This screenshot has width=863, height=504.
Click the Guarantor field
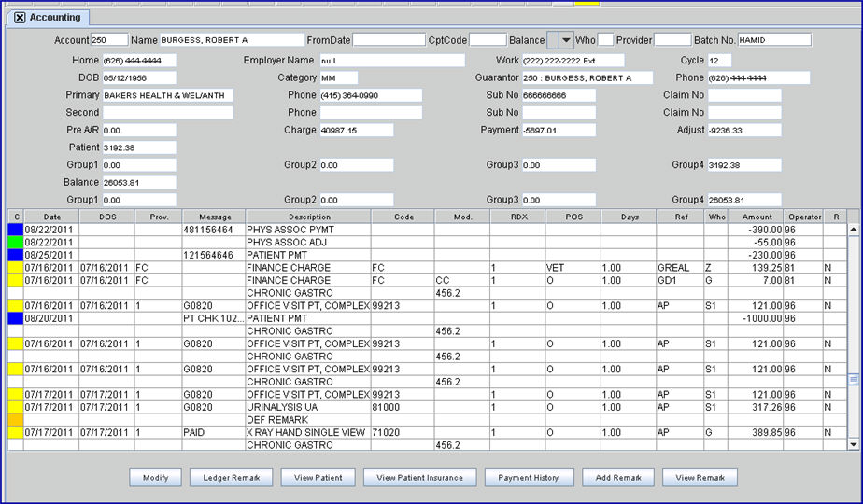click(x=587, y=78)
